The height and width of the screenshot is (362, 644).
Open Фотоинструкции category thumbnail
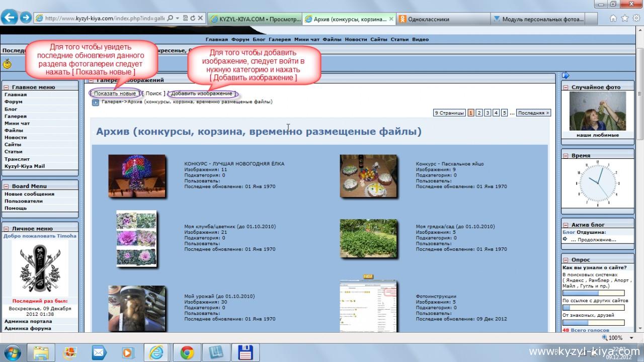(x=368, y=306)
